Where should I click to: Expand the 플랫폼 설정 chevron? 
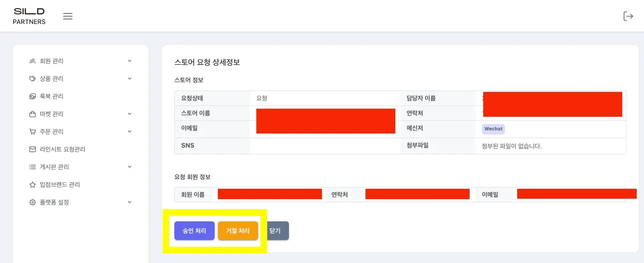130,202
